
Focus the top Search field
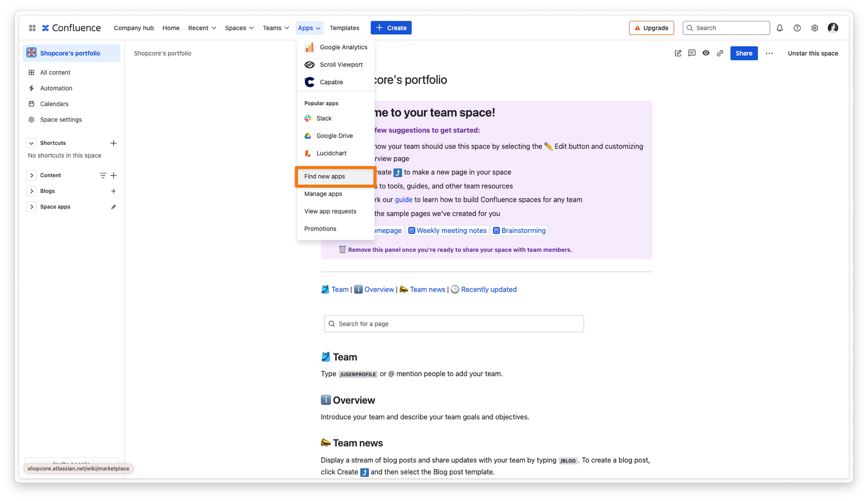click(726, 28)
